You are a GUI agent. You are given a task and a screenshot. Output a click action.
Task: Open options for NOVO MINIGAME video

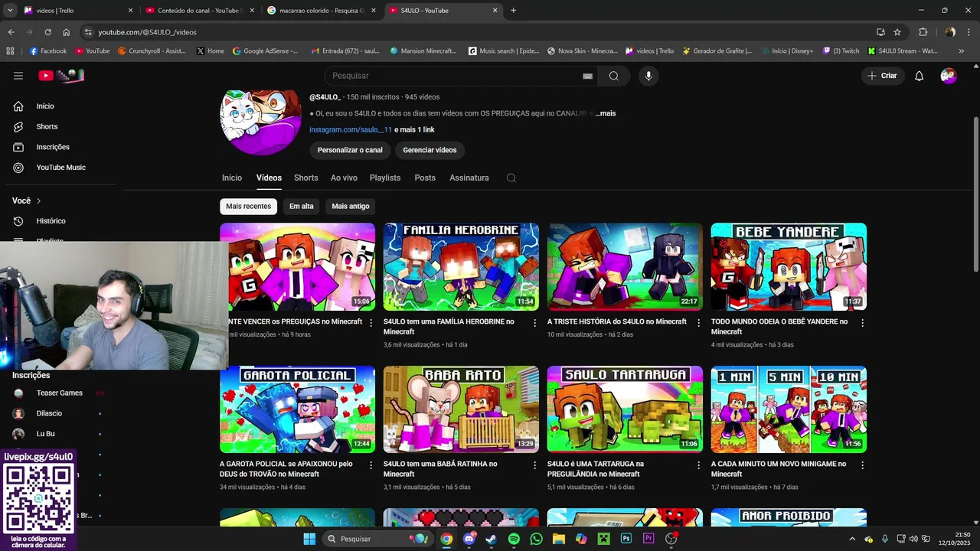(x=862, y=465)
